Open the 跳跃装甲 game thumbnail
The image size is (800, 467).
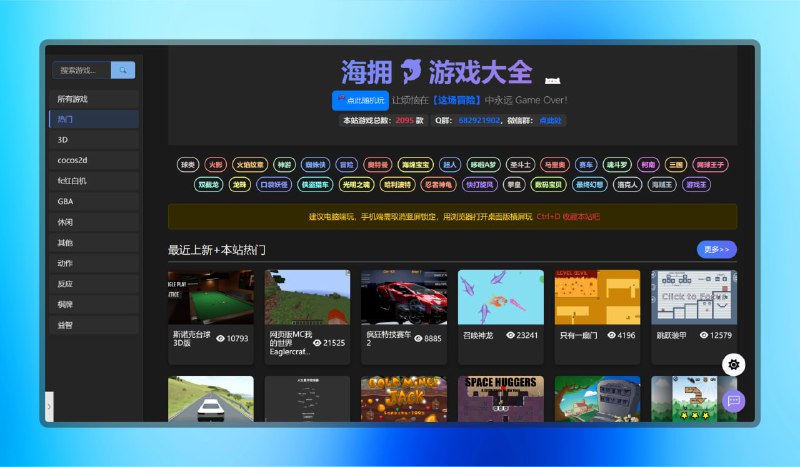click(694, 297)
